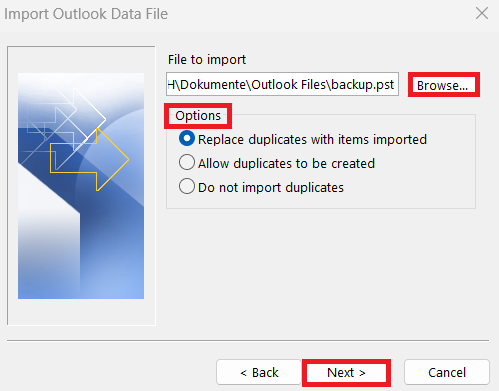Click the Replace duplicates option label text
The width and height of the screenshot is (499, 391).
click(x=312, y=139)
